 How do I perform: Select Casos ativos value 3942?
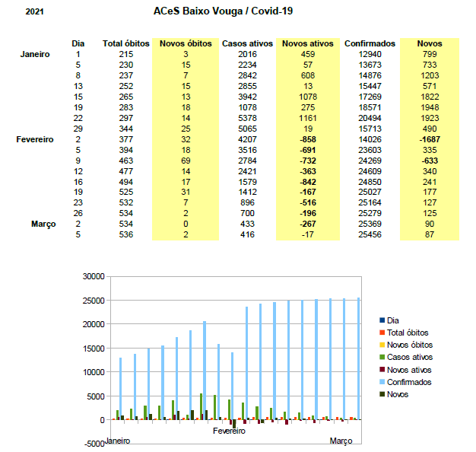pos(247,97)
